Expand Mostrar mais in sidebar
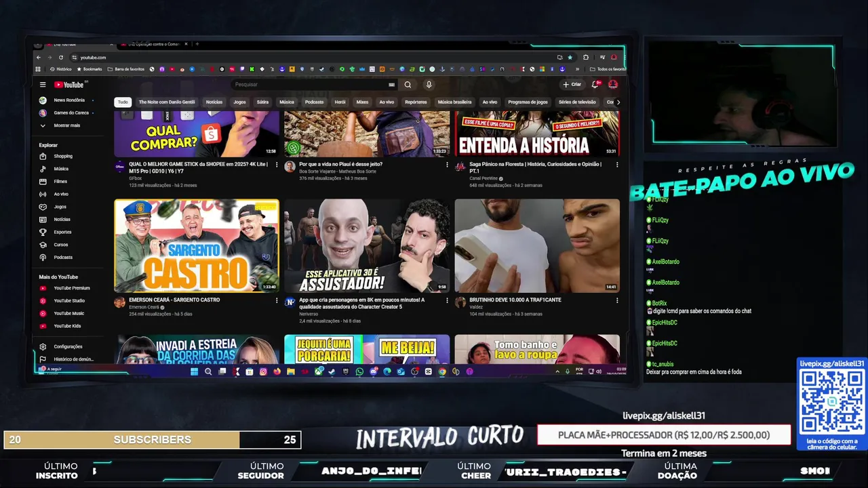The width and height of the screenshot is (868, 488). tap(66, 125)
